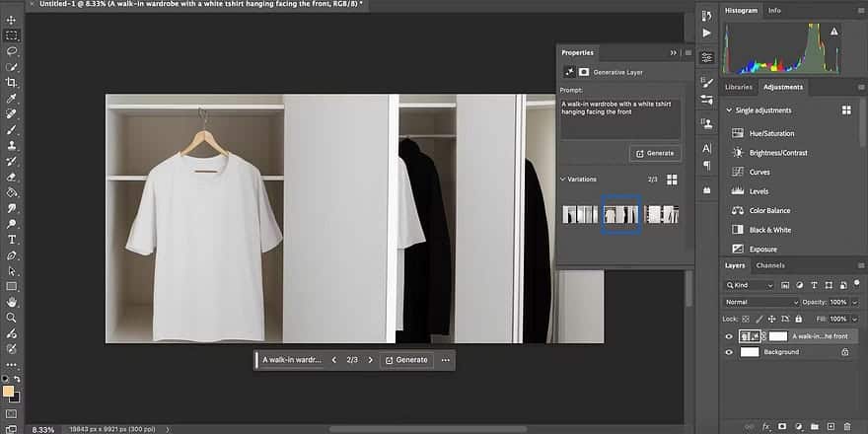The width and height of the screenshot is (868, 434).
Task: Open the Libraries tab
Action: pyautogui.click(x=739, y=87)
